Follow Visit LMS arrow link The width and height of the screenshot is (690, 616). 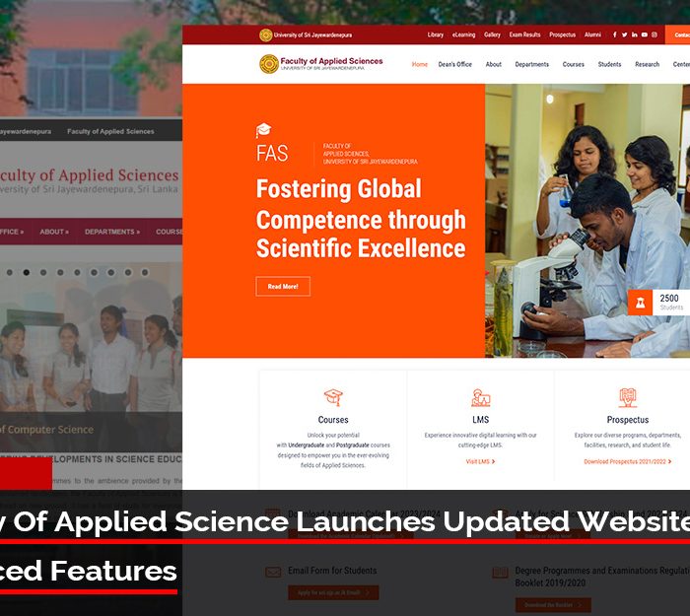click(481, 461)
